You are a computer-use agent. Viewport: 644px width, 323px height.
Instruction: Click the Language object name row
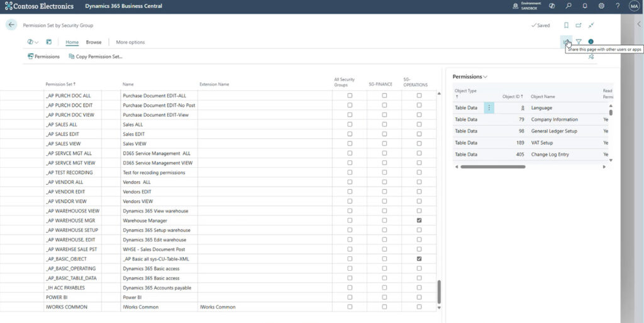tap(541, 108)
